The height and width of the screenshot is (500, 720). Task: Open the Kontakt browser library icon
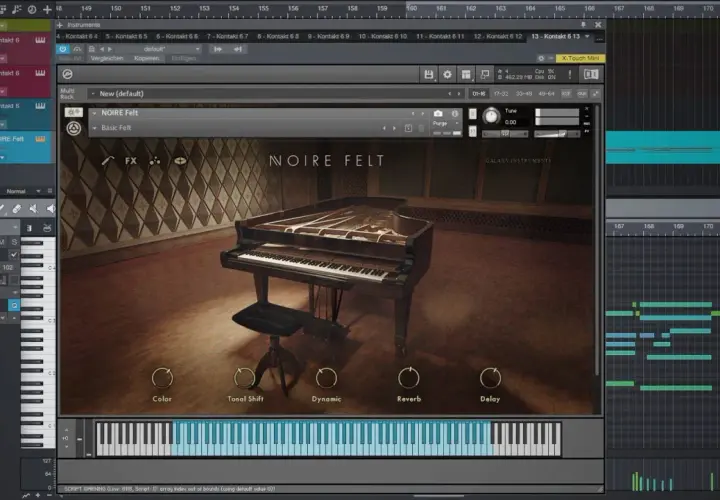591,74
